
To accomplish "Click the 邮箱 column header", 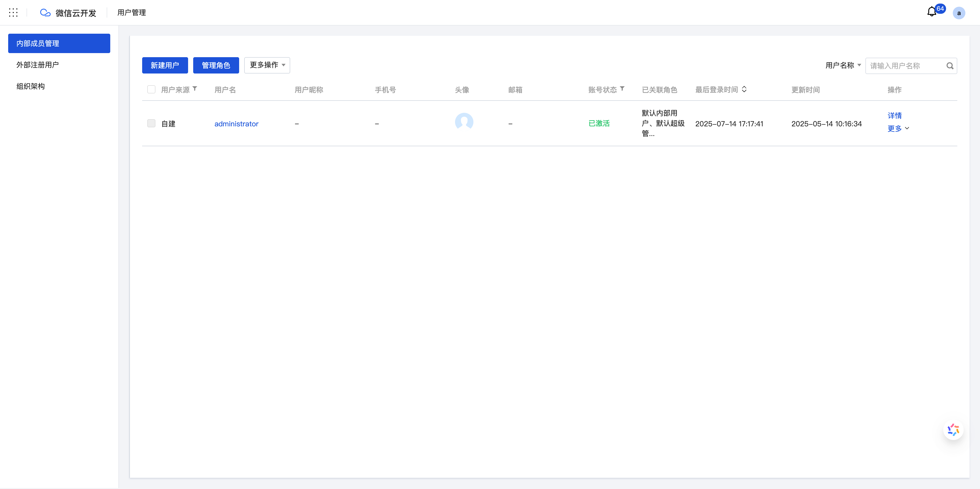I will pyautogui.click(x=515, y=90).
